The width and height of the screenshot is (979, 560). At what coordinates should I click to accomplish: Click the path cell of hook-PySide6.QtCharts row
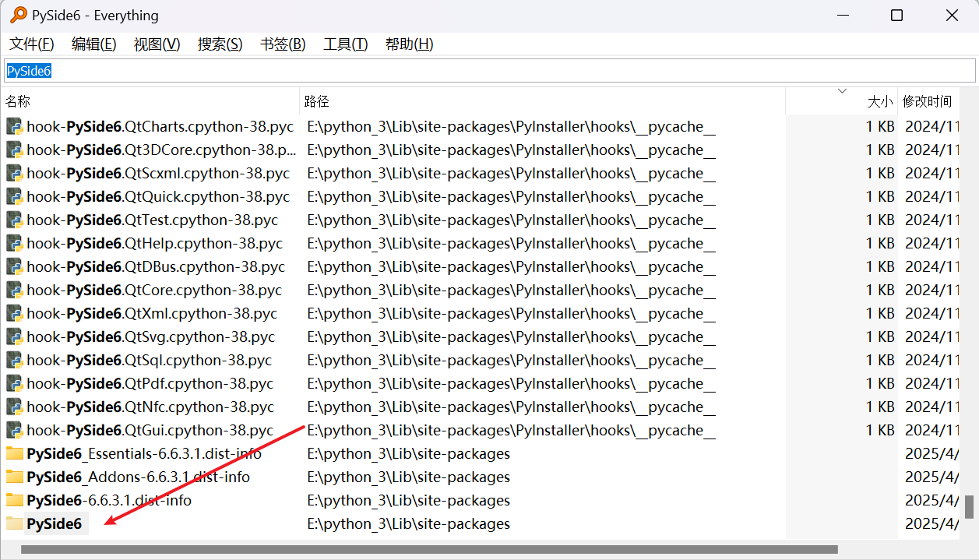pos(511,126)
